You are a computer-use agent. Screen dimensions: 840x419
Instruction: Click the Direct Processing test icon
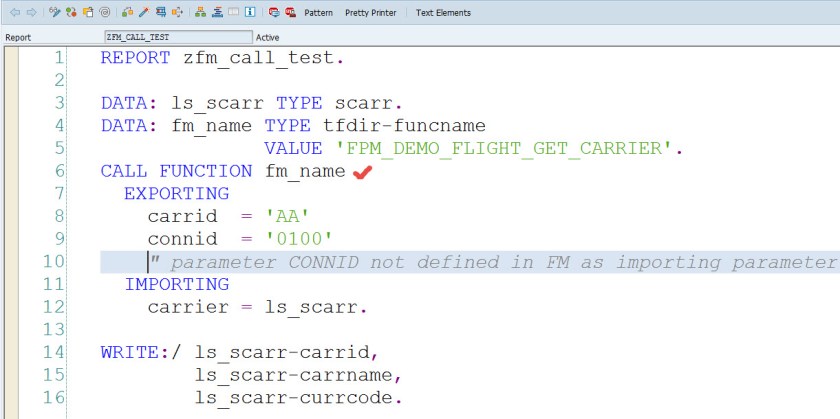[x=161, y=12]
